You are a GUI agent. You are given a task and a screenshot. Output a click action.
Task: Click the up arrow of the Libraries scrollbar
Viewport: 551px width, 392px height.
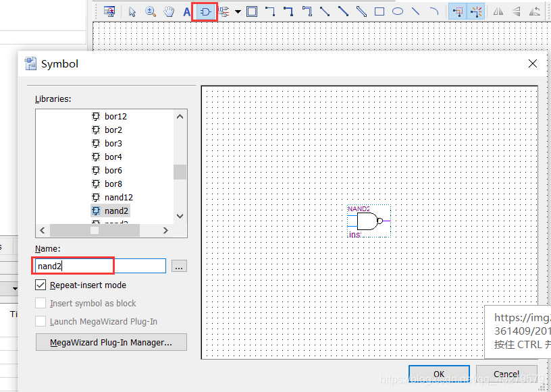point(180,117)
